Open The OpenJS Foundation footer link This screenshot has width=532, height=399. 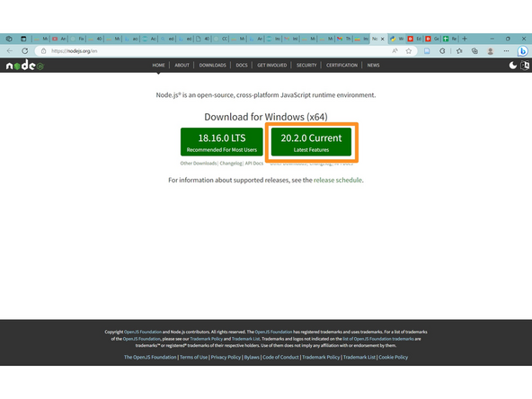point(150,357)
